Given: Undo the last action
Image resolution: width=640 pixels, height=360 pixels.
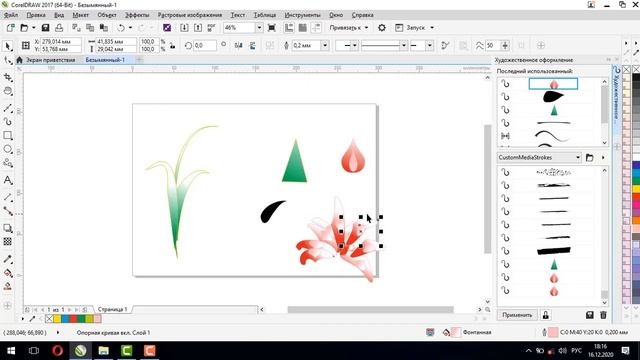Looking at the screenshot, I should (x=121, y=28).
